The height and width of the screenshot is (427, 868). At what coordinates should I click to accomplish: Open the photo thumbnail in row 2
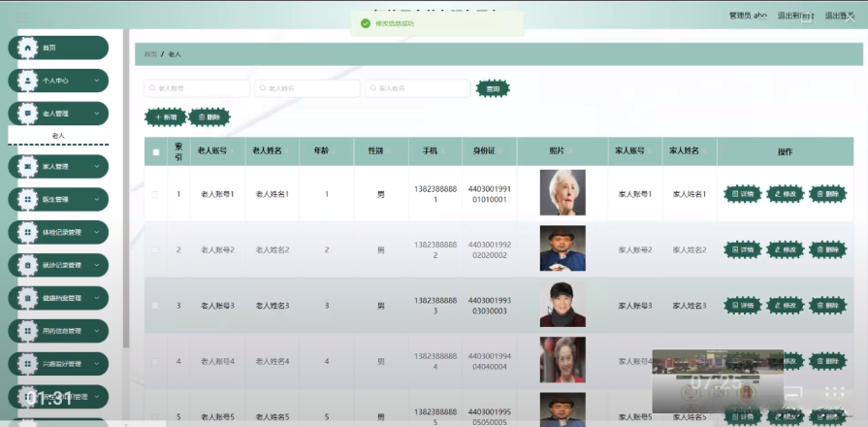(563, 247)
